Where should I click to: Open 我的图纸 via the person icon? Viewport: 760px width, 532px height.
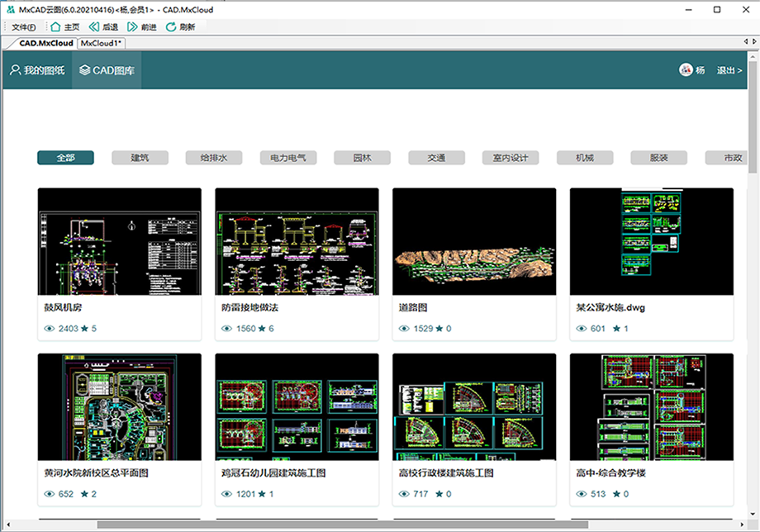15,70
